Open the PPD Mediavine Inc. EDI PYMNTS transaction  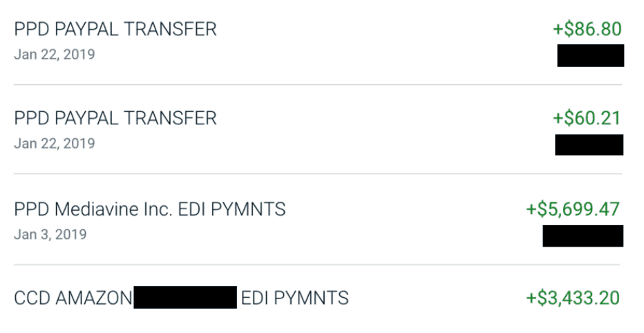[x=319, y=219]
